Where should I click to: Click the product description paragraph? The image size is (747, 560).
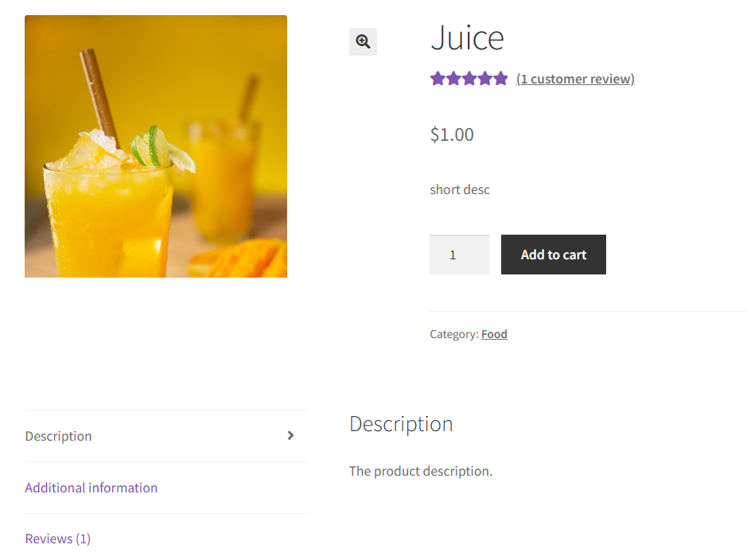pyautogui.click(x=421, y=471)
